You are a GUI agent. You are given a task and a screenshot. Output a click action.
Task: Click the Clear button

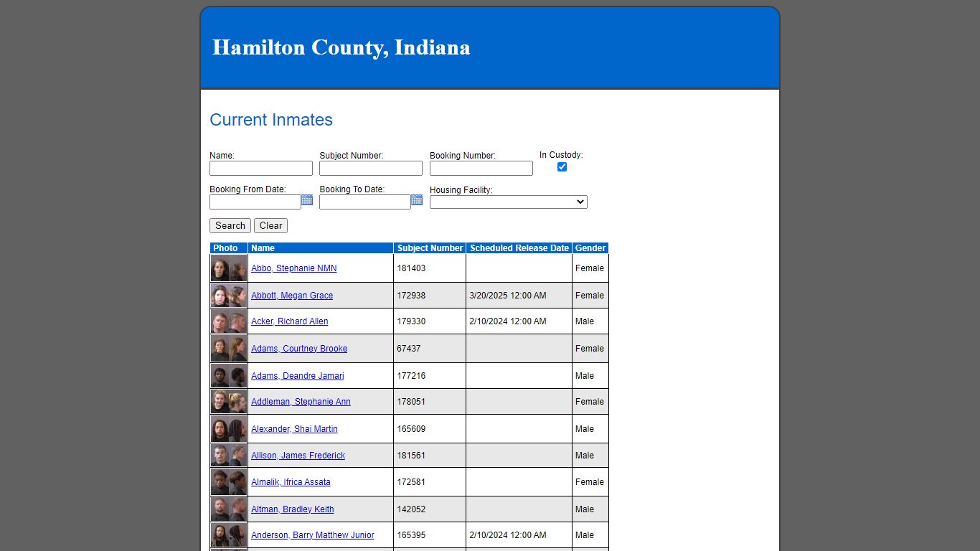[270, 225]
